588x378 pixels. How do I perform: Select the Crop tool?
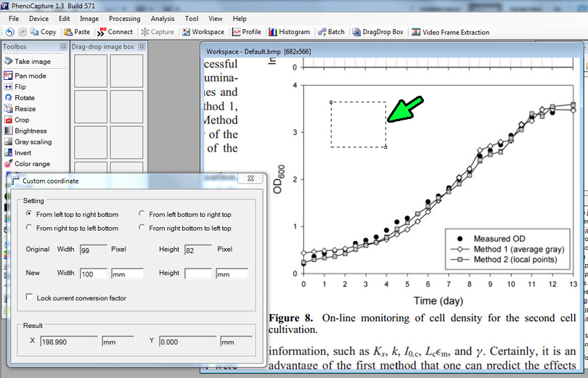(22, 120)
